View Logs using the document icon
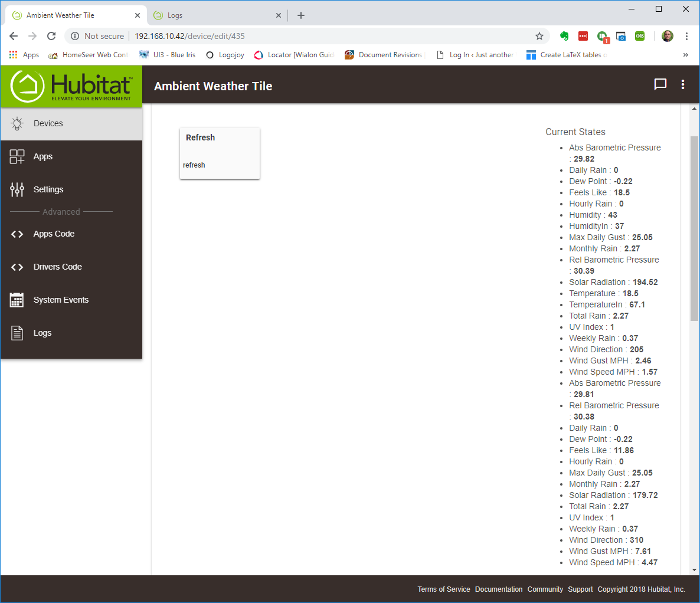700x603 pixels. [x=17, y=333]
